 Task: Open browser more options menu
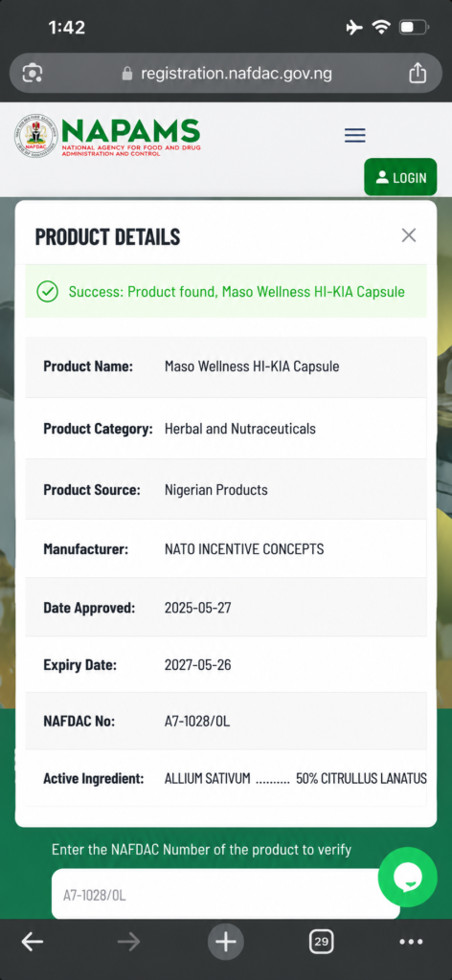pos(411,942)
